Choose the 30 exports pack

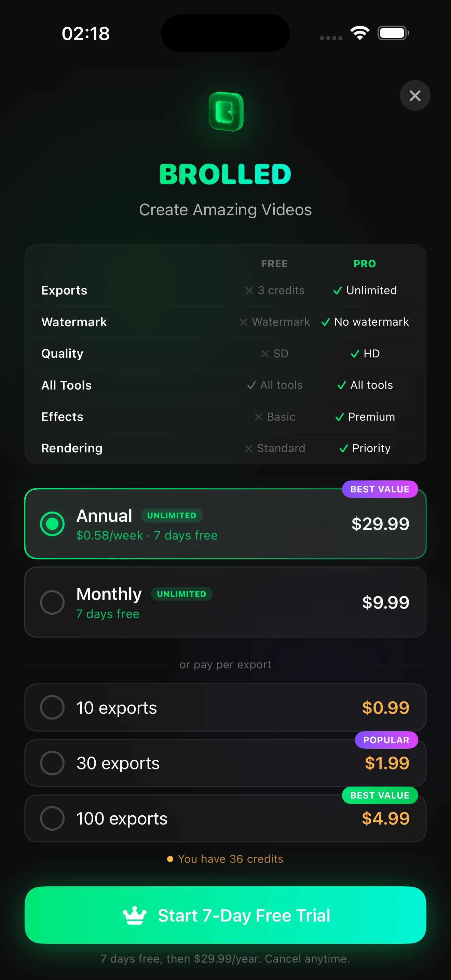click(x=52, y=763)
